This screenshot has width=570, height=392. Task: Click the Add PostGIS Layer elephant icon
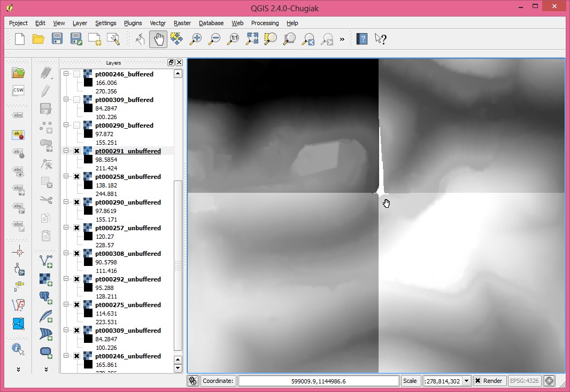(x=46, y=297)
